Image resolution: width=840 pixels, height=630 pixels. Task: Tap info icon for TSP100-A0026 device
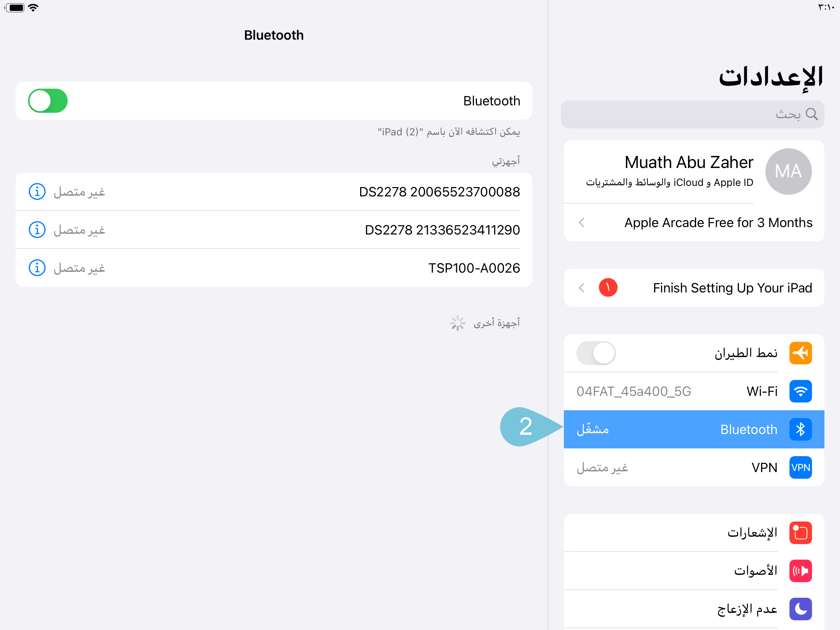click(37, 268)
